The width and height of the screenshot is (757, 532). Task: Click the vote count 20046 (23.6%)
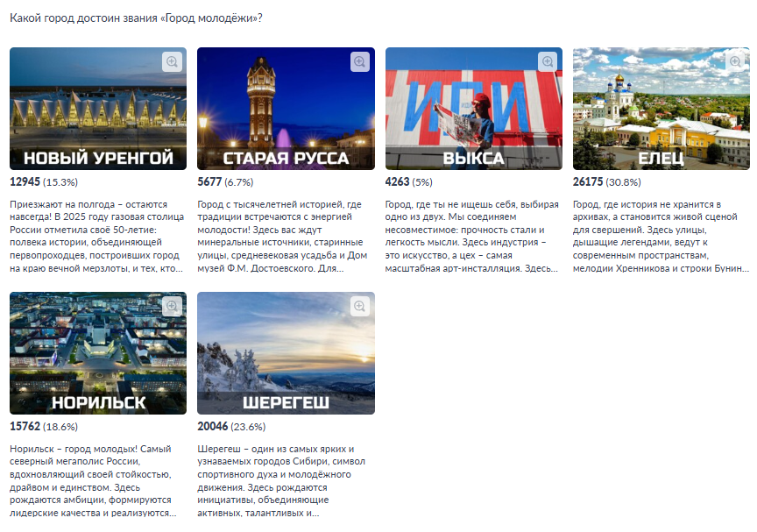[x=231, y=427]
